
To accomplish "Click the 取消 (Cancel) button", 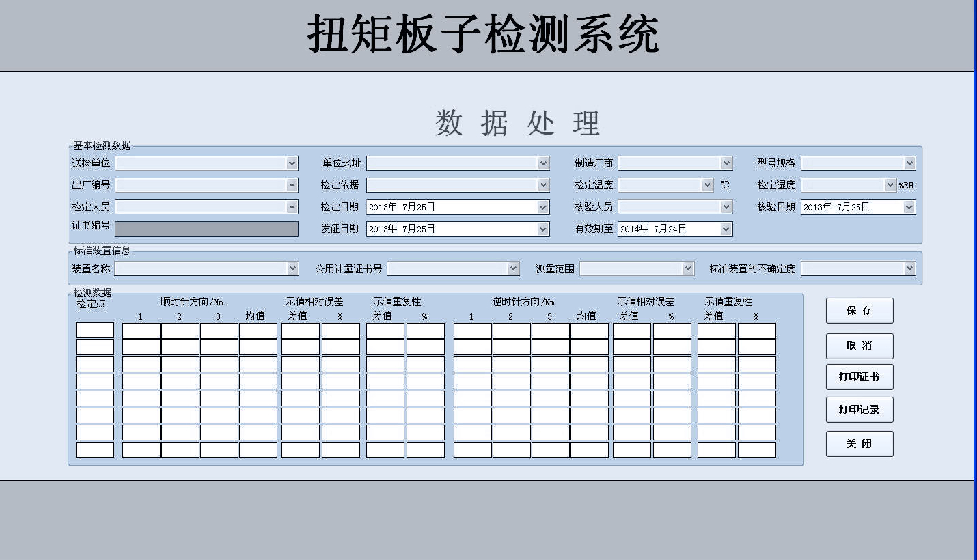I will coord(859,346).
